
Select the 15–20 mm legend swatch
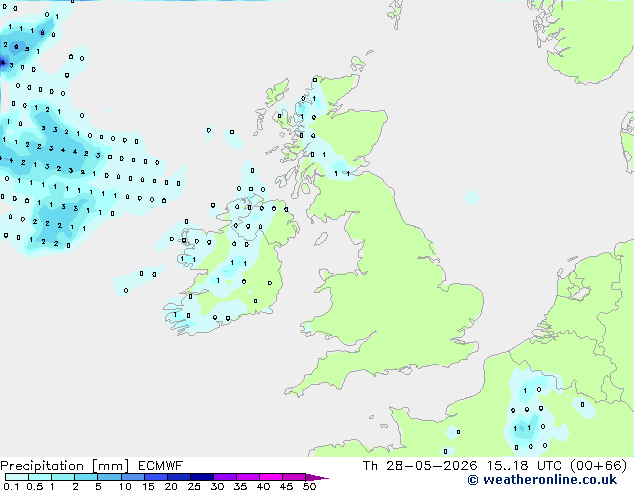(155, 477)
